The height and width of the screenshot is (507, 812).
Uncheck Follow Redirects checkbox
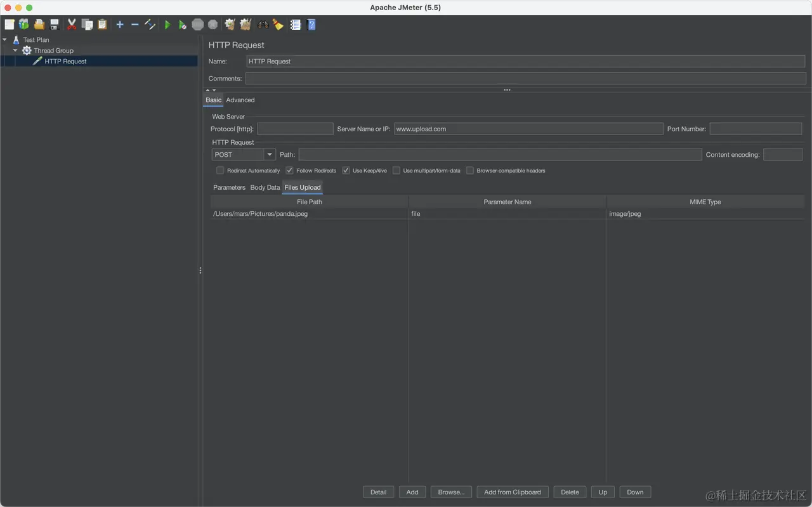click(289, 171)
